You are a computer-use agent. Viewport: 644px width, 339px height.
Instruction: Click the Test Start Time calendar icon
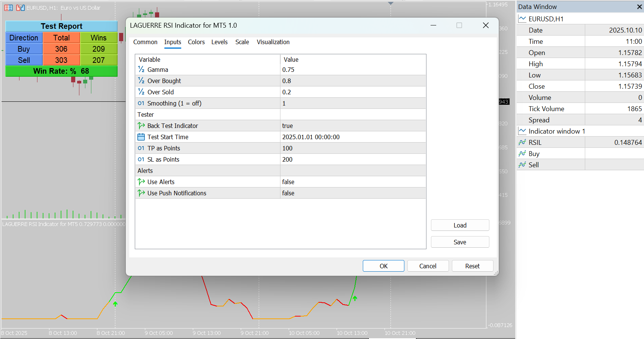[141, 137]
